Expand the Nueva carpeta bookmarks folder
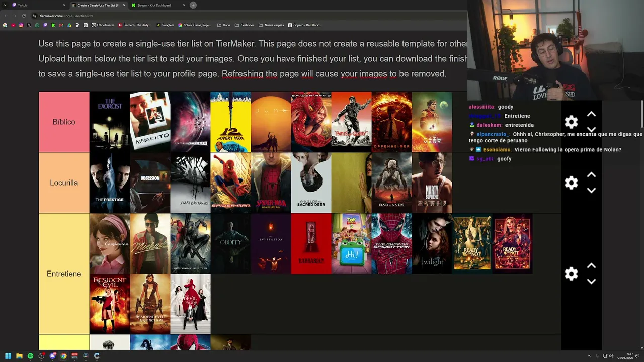This screenshot has width=644, height=362. tap(271, 25)
